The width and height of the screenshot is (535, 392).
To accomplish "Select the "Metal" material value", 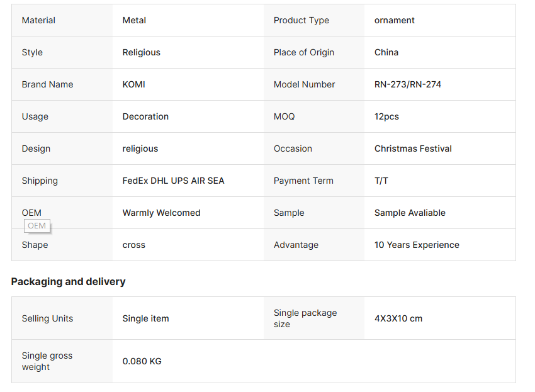I will tap(134, 20).
